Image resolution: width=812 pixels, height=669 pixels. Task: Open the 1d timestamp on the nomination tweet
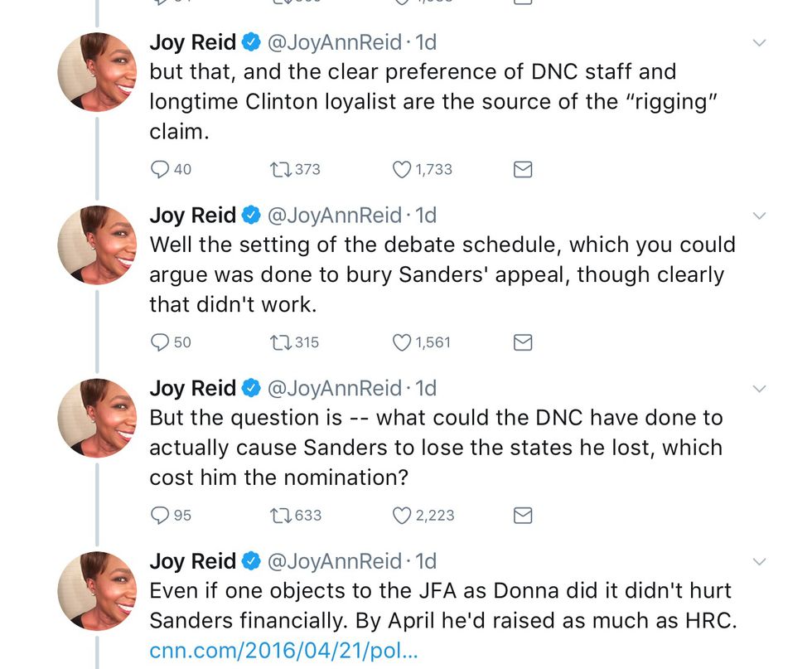[426, 388]
